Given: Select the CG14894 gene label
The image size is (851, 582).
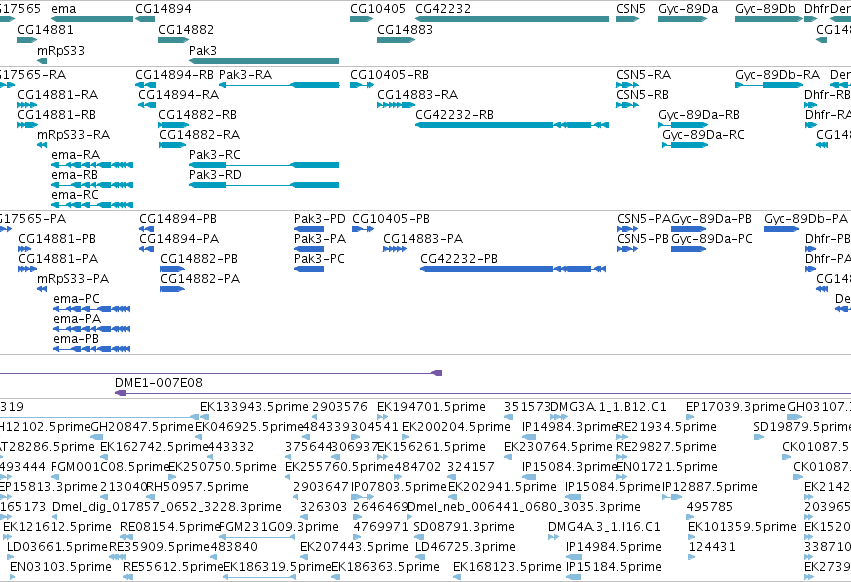Looking at the screenshot, I should 163,9.
